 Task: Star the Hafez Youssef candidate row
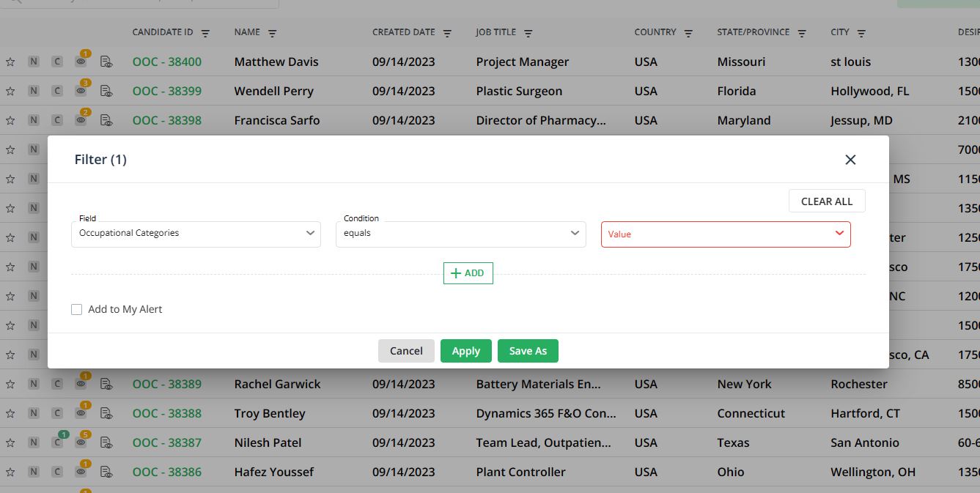click(x=10, y=472)
